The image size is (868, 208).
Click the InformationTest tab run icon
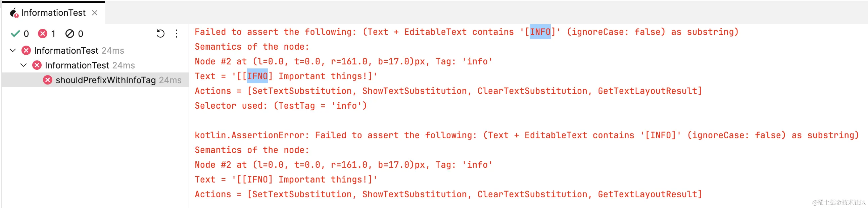click(x=14, y=13)
